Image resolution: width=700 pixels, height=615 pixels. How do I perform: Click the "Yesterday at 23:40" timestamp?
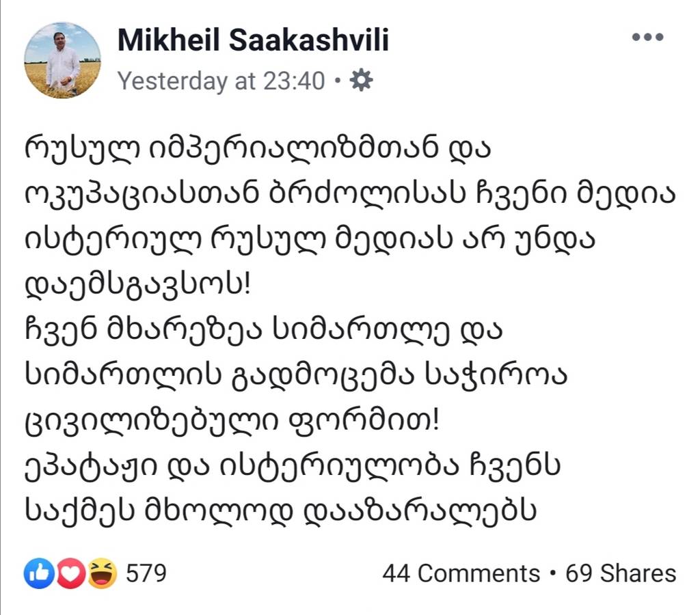click(x=221, y=81)
